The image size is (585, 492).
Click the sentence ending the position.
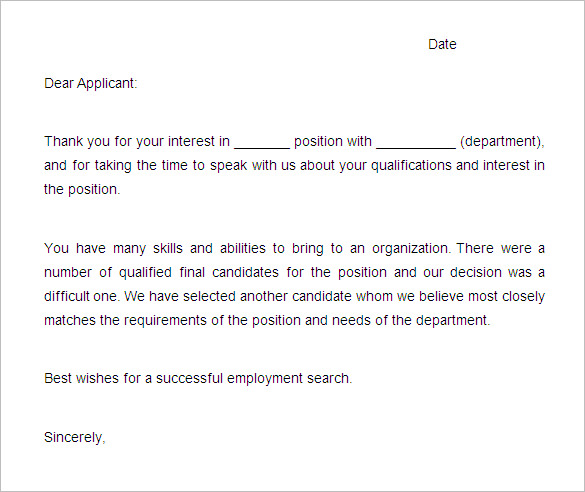(x=82, y=189)
